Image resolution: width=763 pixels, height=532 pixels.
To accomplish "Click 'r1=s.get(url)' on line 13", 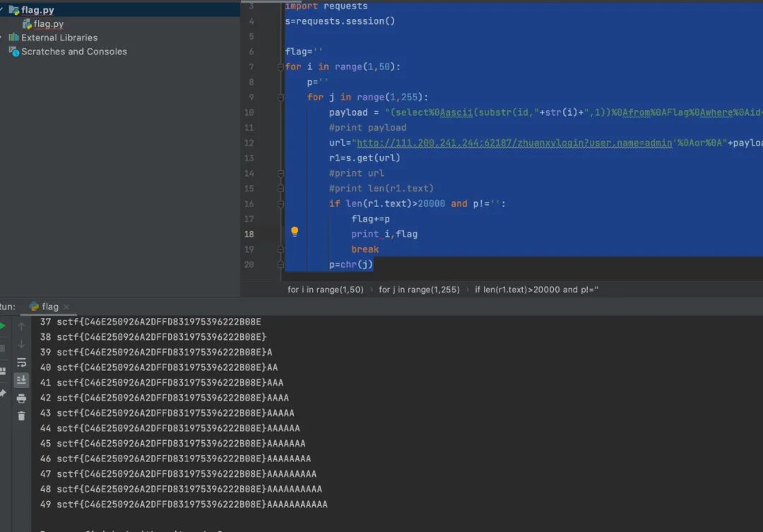I will pyautogui.click(x=365, y=158).
